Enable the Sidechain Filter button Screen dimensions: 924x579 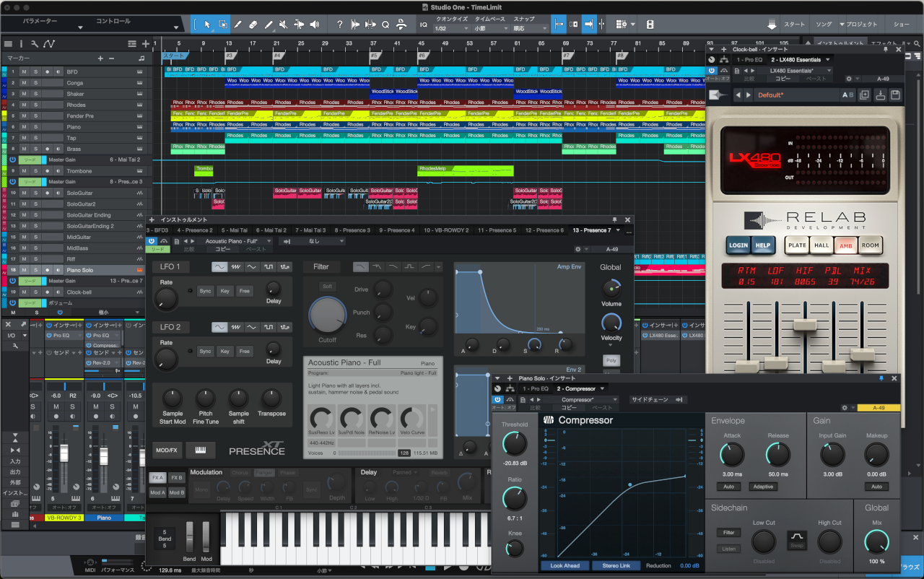point(728,533)
